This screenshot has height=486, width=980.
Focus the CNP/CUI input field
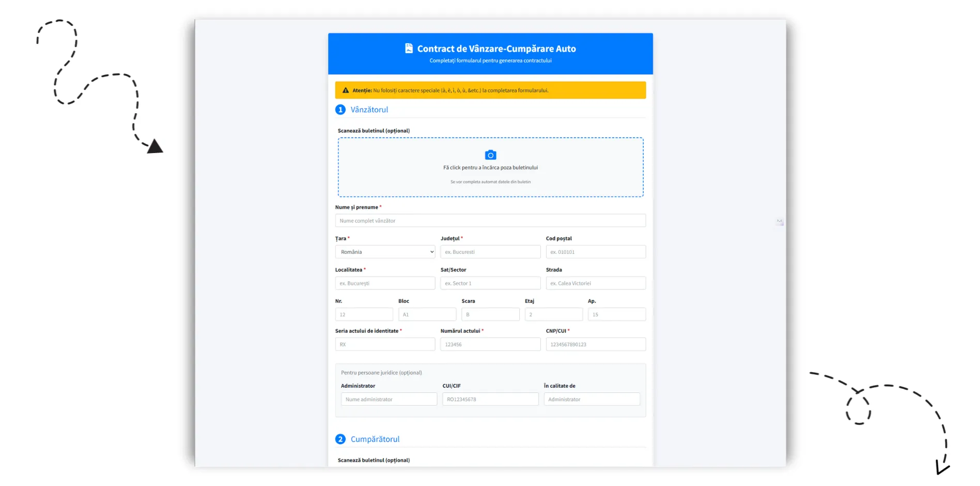click(x=596, y=344)
